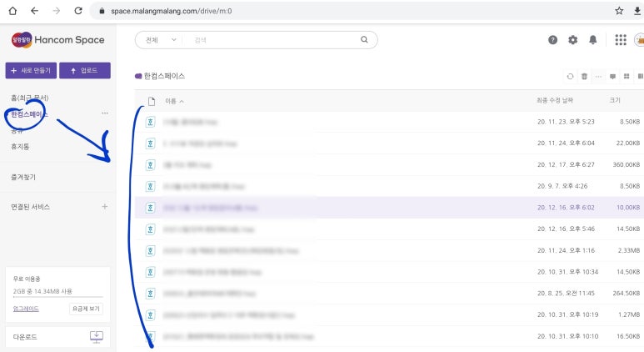The image size is (644, 352).
Task: Open more options next to 한컴스페이스
Action: 104,113
